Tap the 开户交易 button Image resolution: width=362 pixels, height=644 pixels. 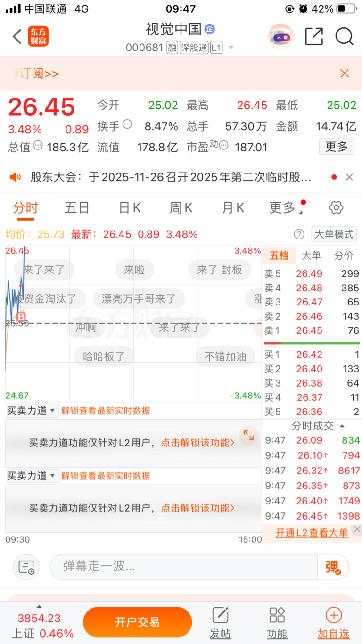point(137,622)
